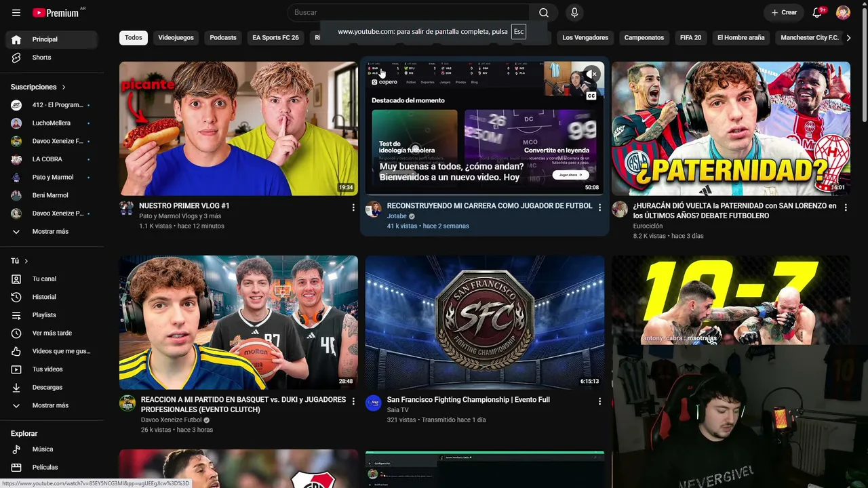Open Pato y Marmol subscription channel
The width and height of the screenshot is (868, 488).
[x=52, y=178]
